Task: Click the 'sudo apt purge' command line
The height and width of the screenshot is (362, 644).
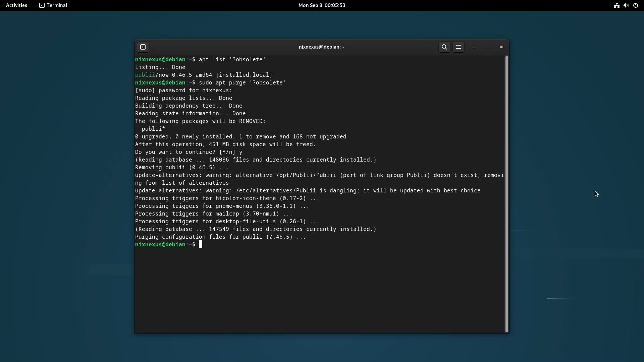Action: [x=242, y=83]
